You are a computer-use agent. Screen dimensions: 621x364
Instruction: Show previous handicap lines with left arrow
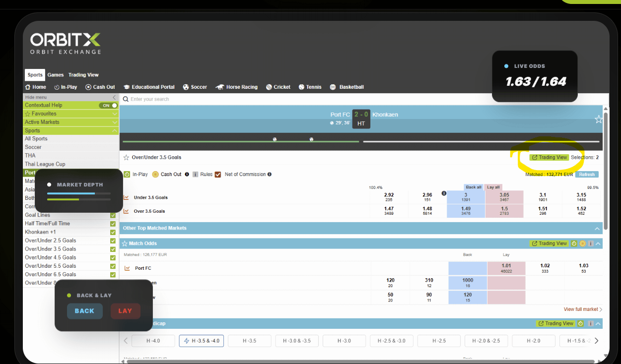126,341
